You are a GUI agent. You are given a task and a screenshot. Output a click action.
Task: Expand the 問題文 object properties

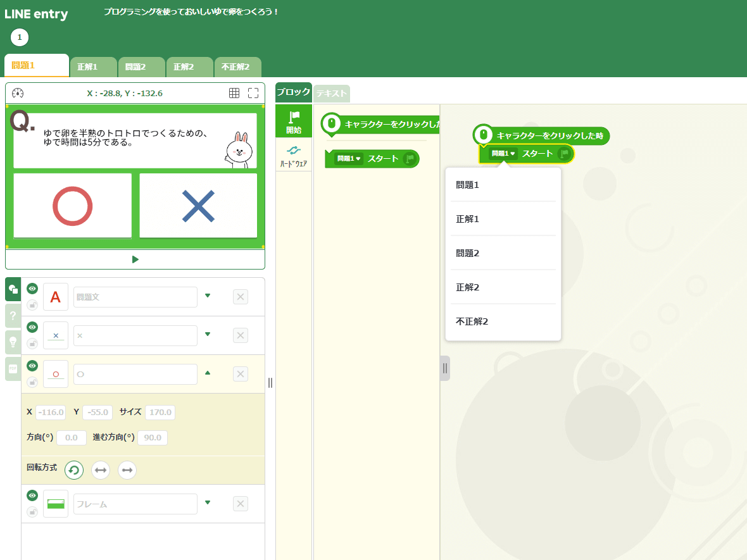point(208,296)
